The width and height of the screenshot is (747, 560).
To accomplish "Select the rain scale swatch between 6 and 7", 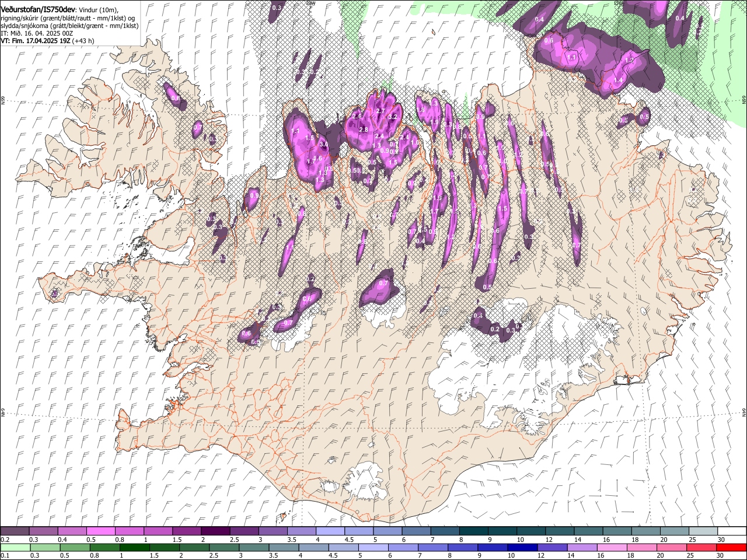I will [x=403, y=547].
